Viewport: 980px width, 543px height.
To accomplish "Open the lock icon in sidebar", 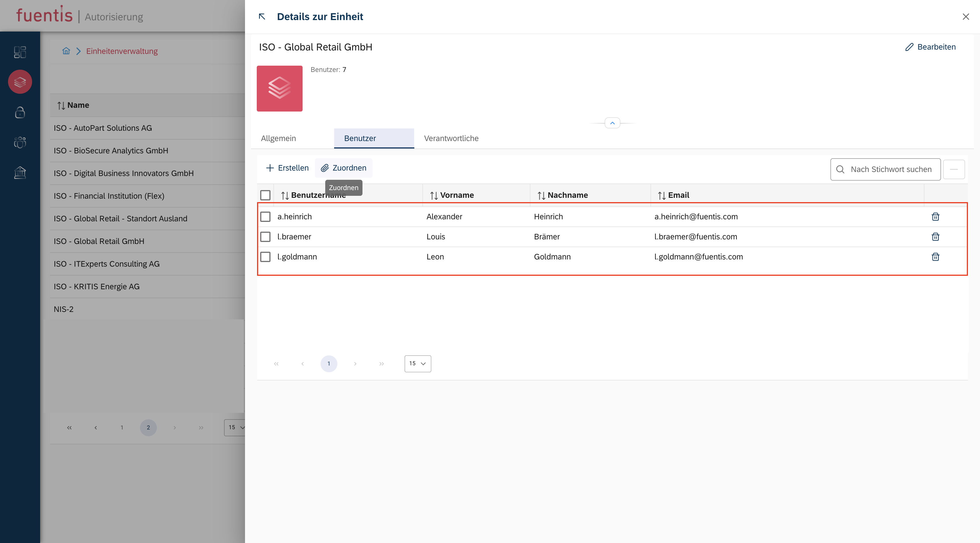I will tap(20, 112).
